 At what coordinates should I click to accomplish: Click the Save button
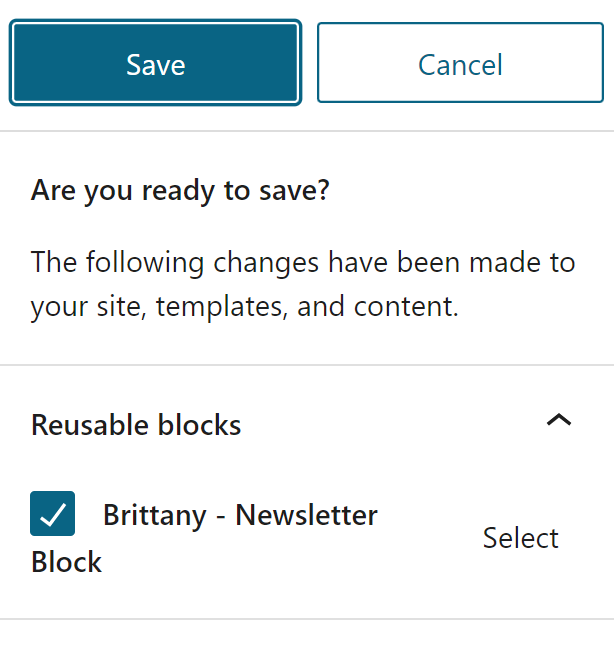155,64
